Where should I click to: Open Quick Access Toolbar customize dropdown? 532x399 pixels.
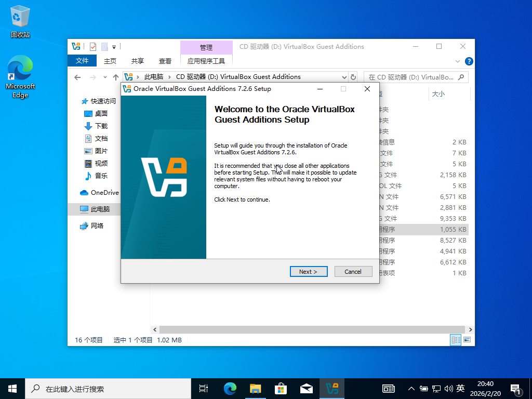coord(114,47)
